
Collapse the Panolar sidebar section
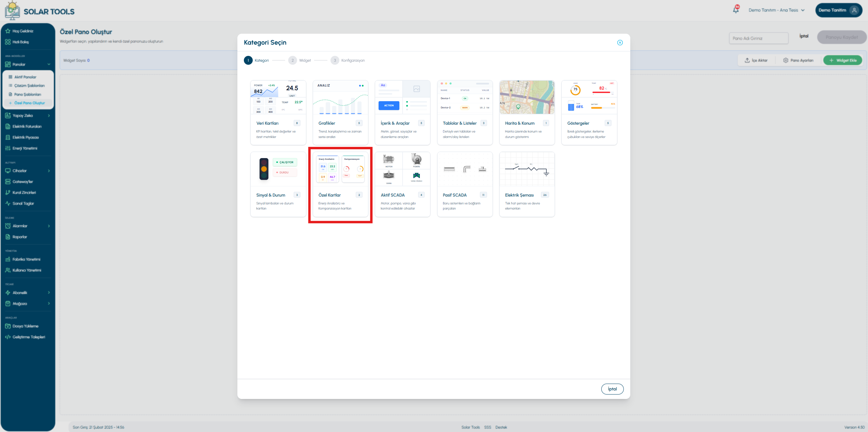(27, 64)
